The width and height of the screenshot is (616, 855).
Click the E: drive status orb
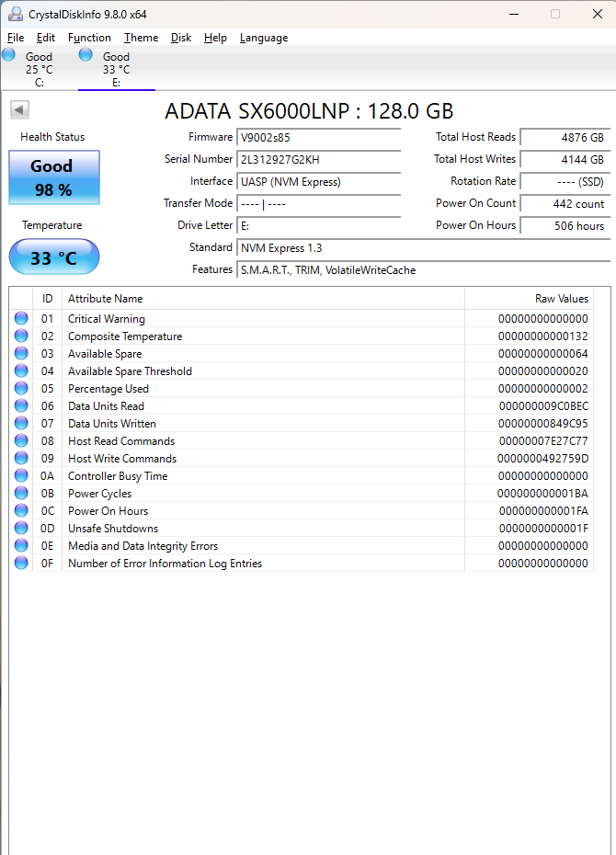coord(86,54)
